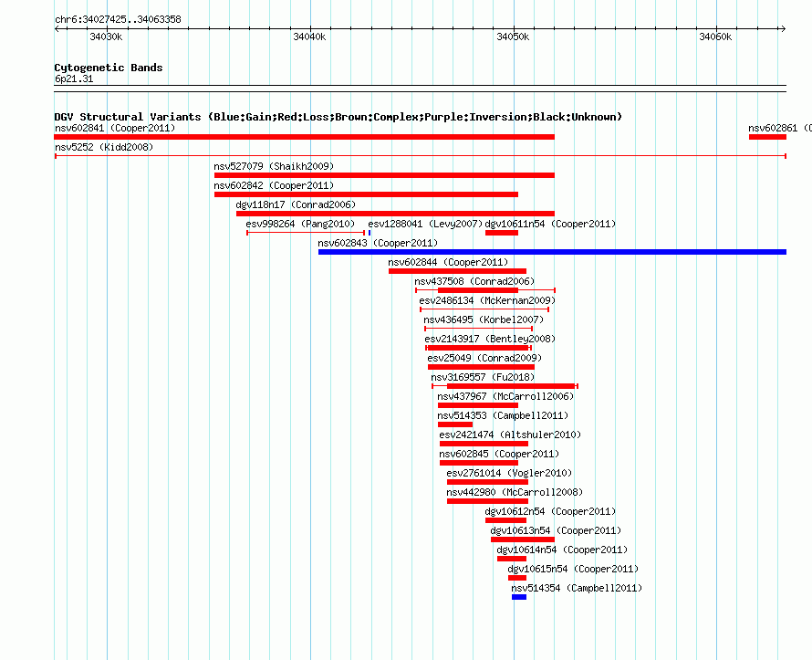Select the dgv10613n54 (Cooper2011) variant label
The image size is (812, 660).
tap(557, 530)
